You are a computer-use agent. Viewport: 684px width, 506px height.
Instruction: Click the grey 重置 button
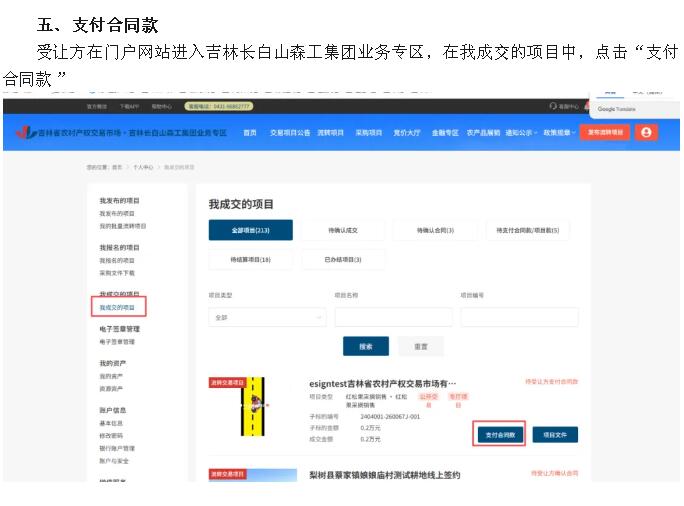(x=421, y=346)
